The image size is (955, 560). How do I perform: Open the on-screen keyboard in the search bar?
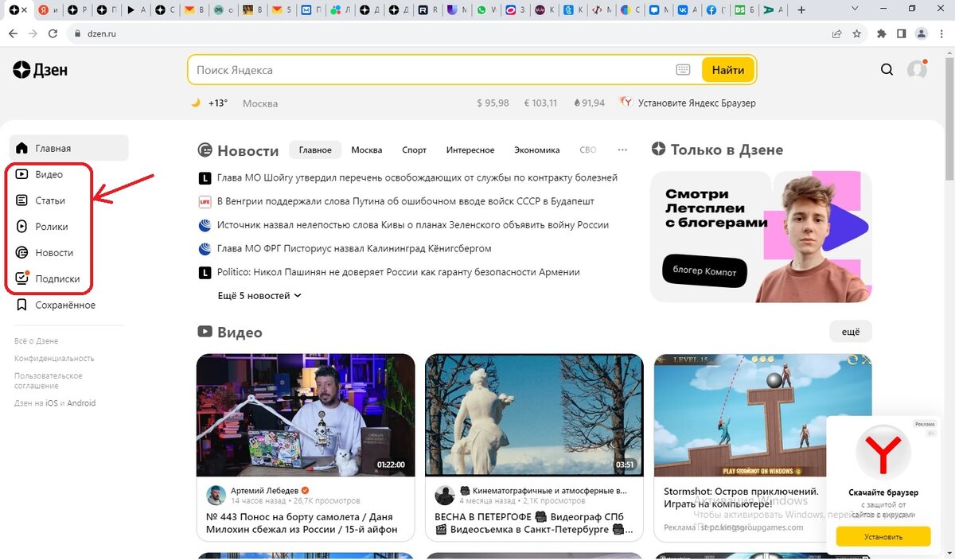(683, 69)
